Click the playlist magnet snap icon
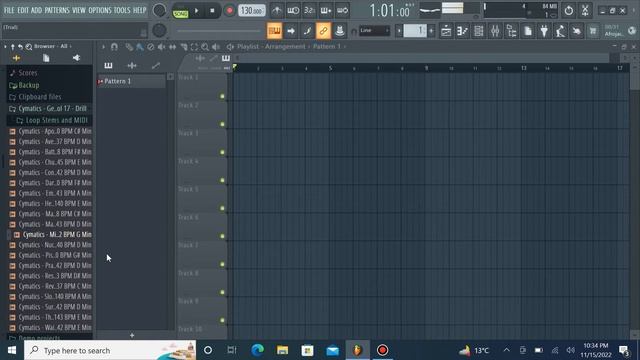640x360 pixels. tap(114, 47)
